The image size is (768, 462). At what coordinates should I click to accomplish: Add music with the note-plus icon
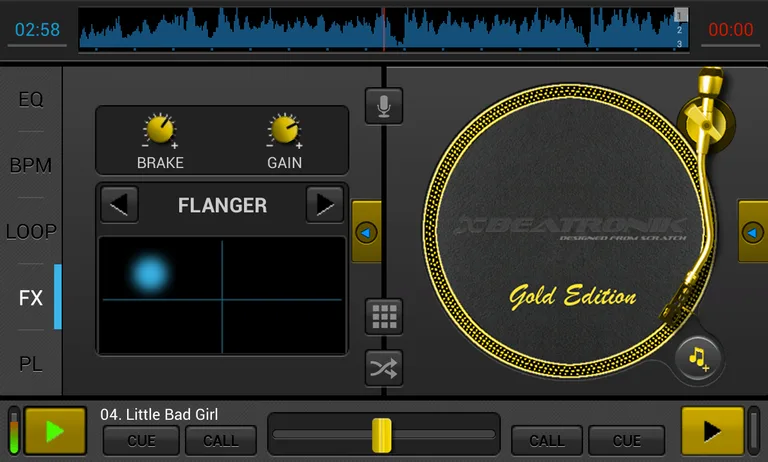point(698,359)
